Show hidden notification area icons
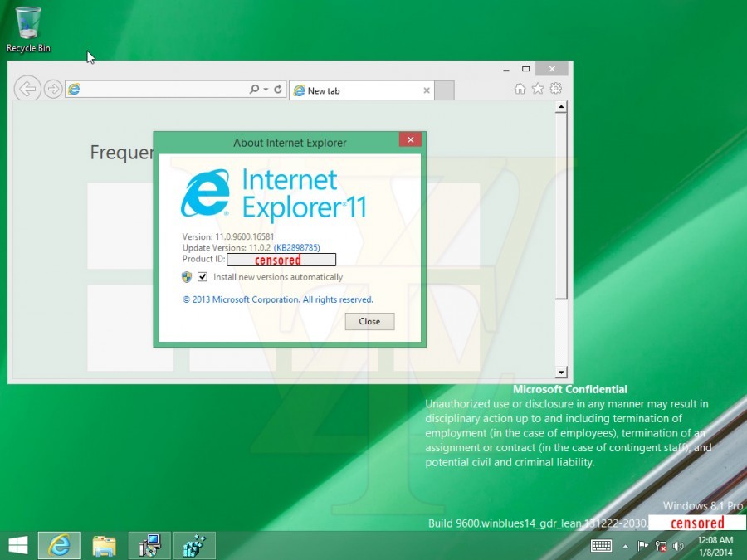 [x=625, y=546]
